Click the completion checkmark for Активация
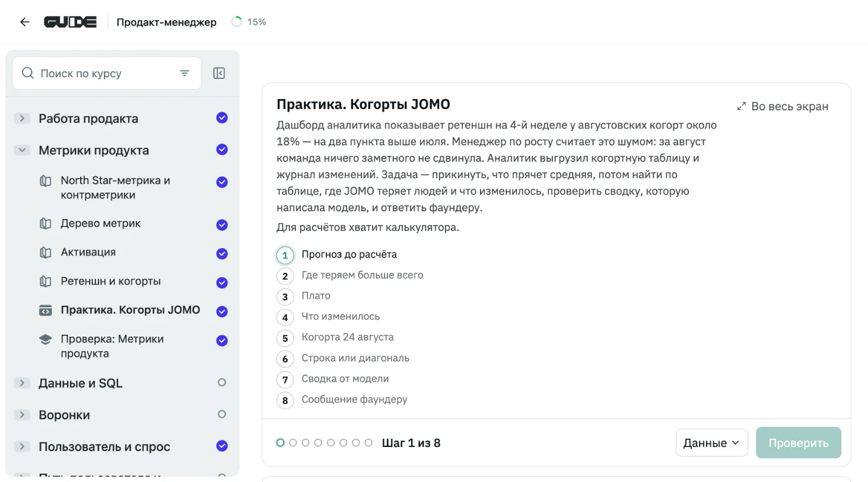This screenshot has width=868, height=482. (x=222, y=253)
